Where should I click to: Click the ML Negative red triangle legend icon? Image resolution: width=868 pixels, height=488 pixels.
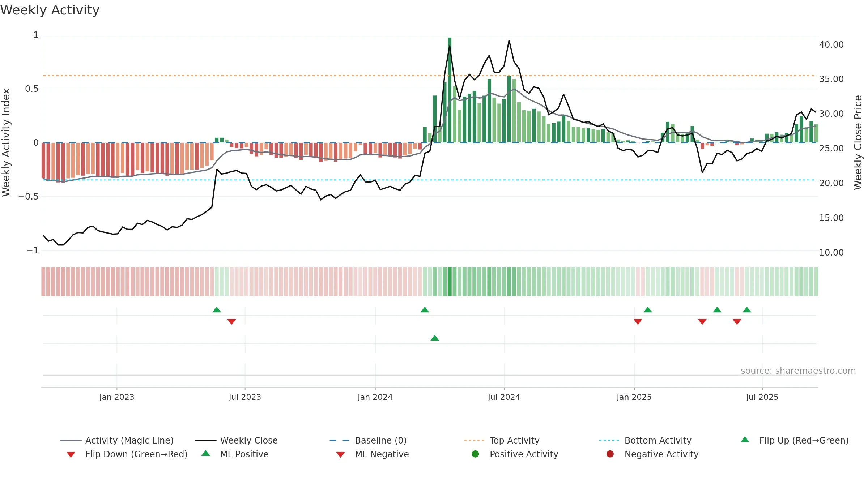click(340, 455)
